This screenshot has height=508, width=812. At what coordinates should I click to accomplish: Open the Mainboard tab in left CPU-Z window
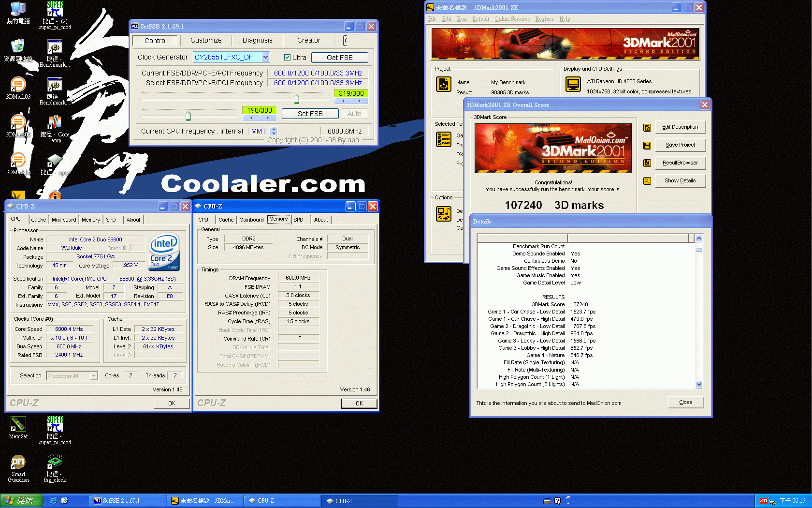pyautogui.click(x=64, y=220)
